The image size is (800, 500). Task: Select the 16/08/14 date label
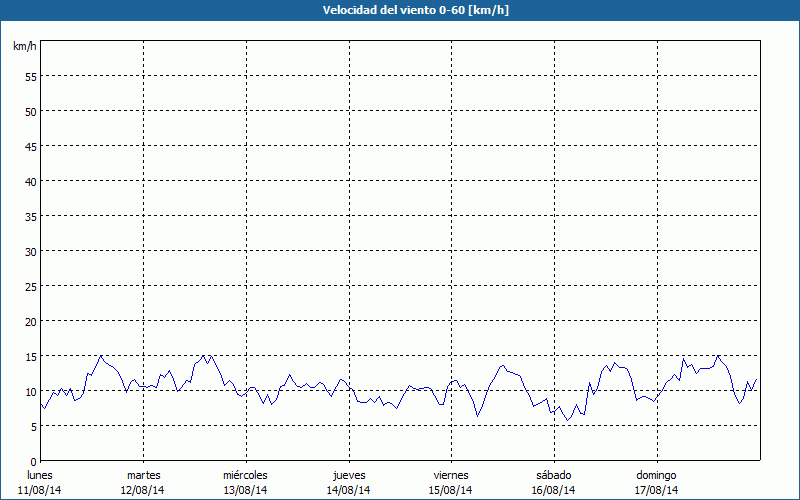coord(553,490)
